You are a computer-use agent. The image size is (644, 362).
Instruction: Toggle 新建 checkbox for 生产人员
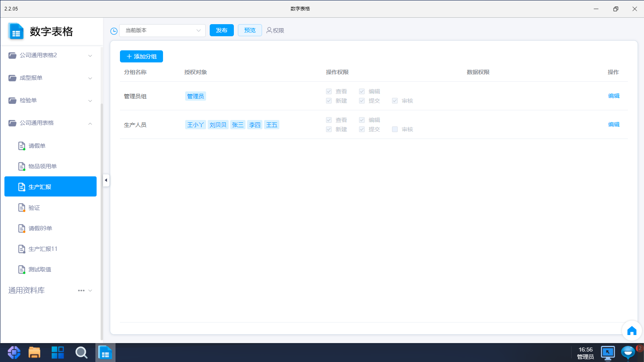(x=329, y=129)
